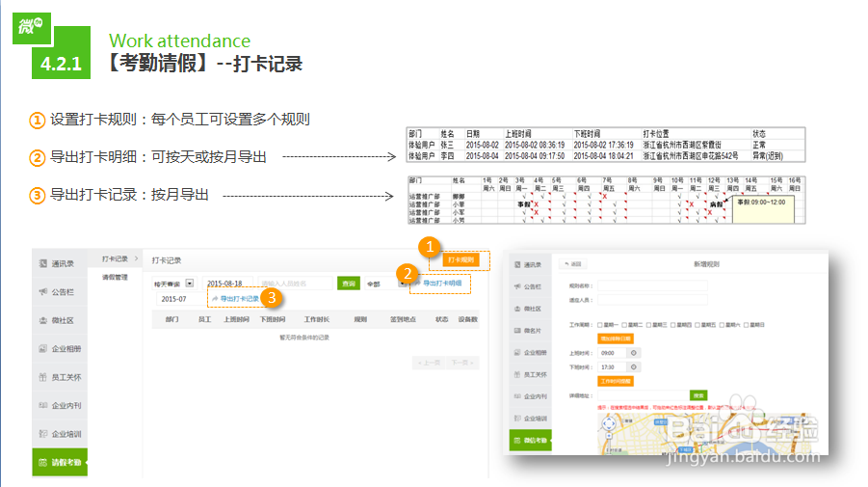Click 通讯录 icon in the 新增规则 panel sidebar
The height and width of the screenshot is (487, 868).
(517, 265)
